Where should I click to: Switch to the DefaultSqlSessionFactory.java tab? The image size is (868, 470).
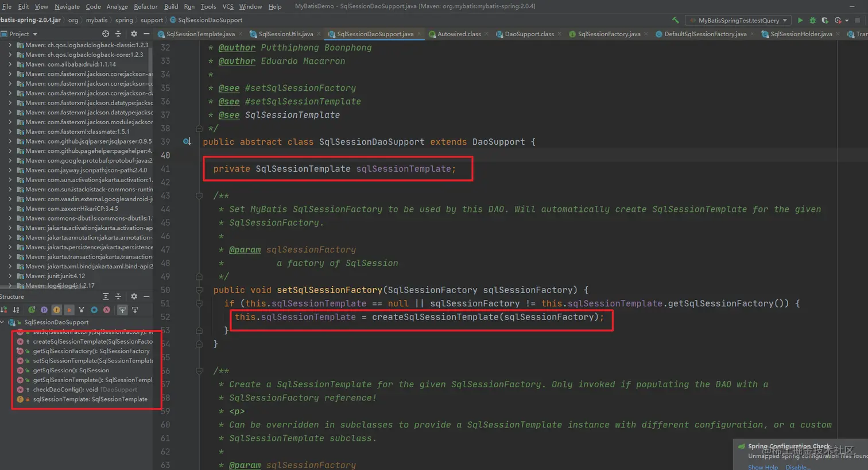tap(705, 34)
